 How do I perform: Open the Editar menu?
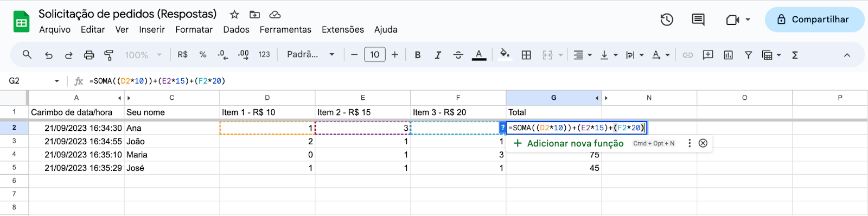coord(93,29)
